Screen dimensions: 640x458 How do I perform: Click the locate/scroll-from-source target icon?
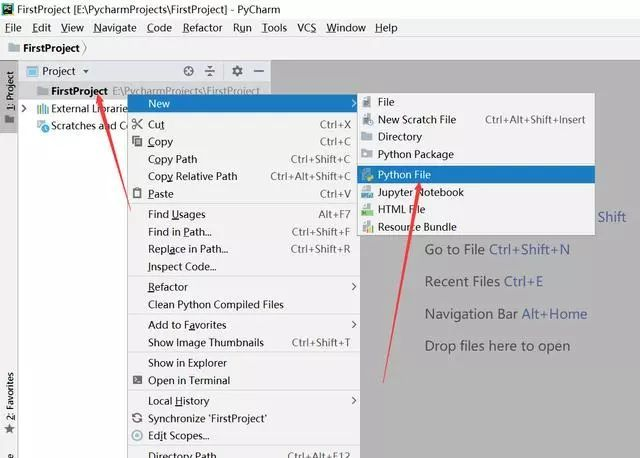(x=188, y=71)
